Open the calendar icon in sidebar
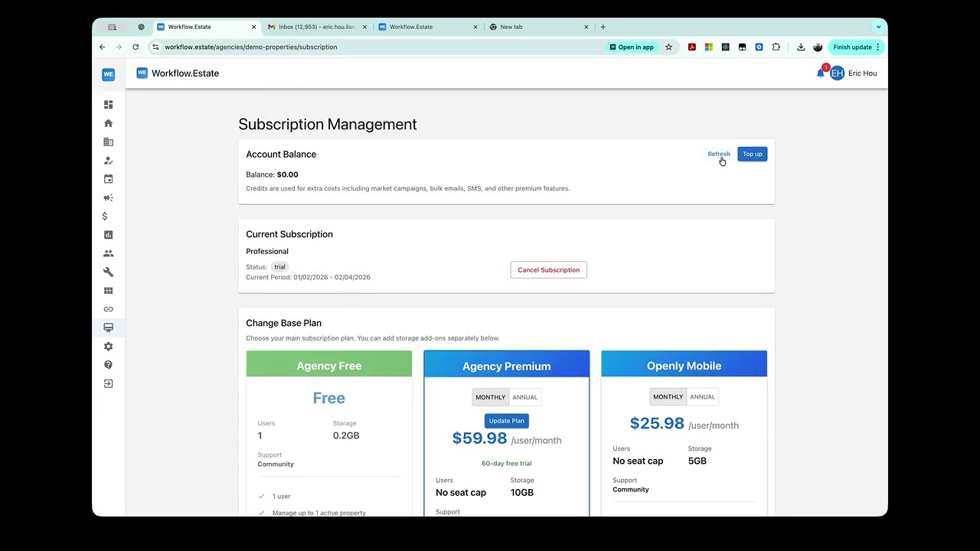 click(x=108, y=179)
